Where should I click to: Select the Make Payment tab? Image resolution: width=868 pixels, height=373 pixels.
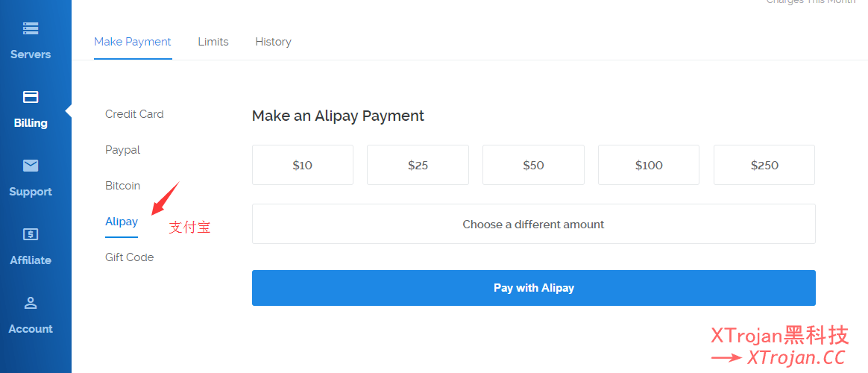point(133,42)
